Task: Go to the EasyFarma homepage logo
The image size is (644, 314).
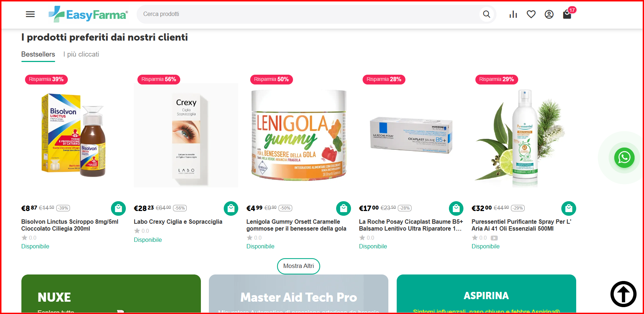Action: point(88,14)
